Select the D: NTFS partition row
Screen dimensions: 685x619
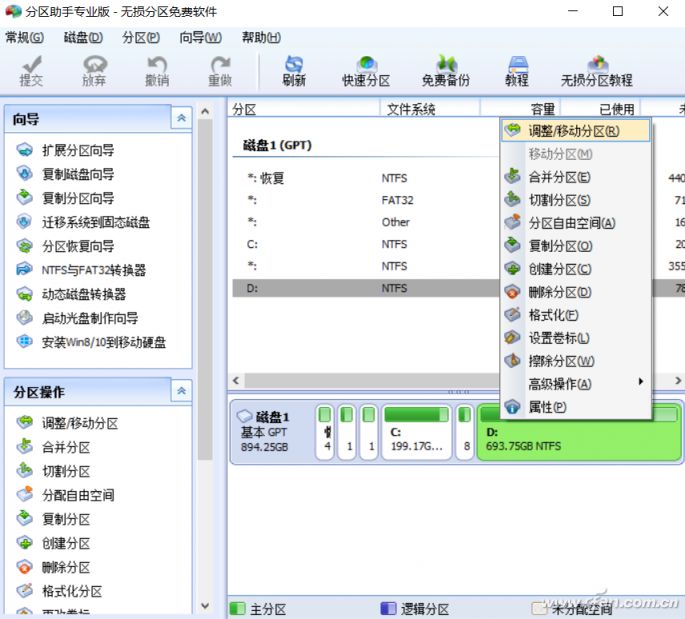click(x=366, y=288)
